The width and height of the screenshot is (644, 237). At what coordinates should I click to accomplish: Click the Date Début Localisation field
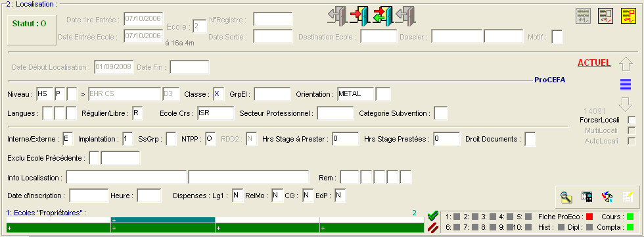click(x=114, y=67)
